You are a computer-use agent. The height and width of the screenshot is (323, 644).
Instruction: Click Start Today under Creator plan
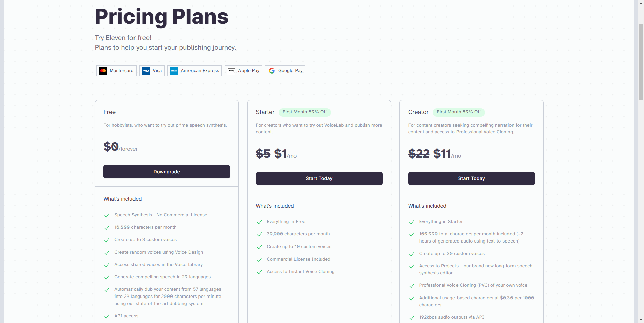tap(471, 178)
